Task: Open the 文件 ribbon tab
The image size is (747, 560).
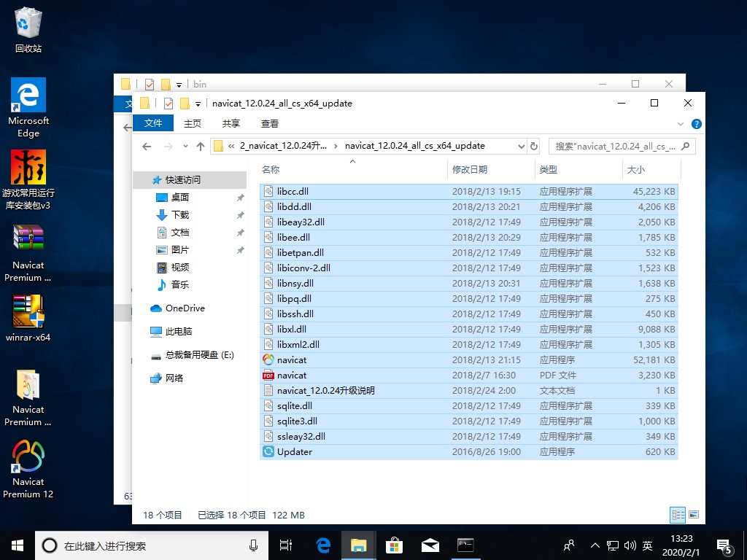Action: point(153,123)
